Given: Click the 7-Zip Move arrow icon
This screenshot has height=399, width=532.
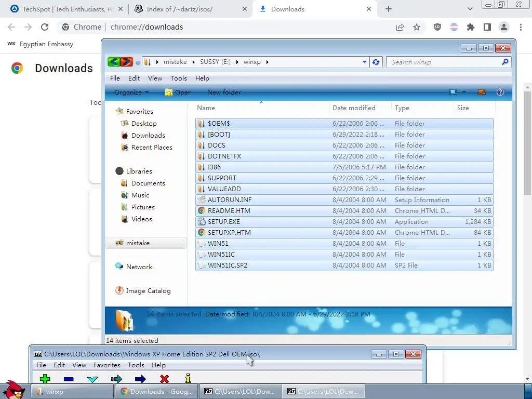Looking at the screenshot, I should pyautogui.click(x=140, y=379).
